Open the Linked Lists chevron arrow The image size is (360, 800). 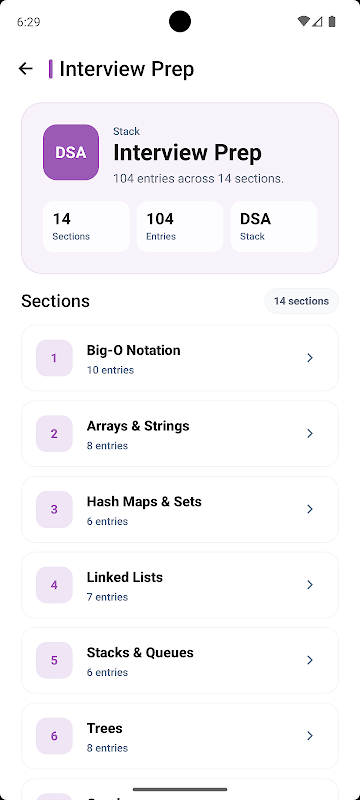[310, 585]
